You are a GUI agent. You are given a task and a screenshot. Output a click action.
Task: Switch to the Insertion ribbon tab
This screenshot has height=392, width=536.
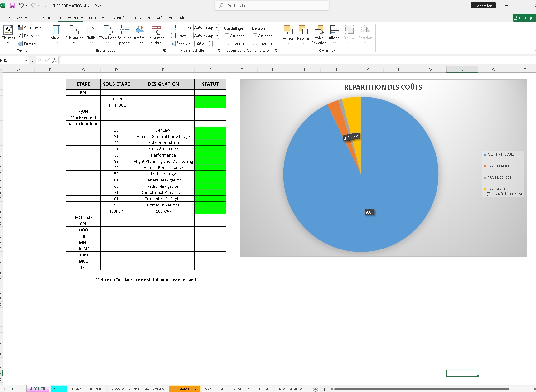[43, 18]
